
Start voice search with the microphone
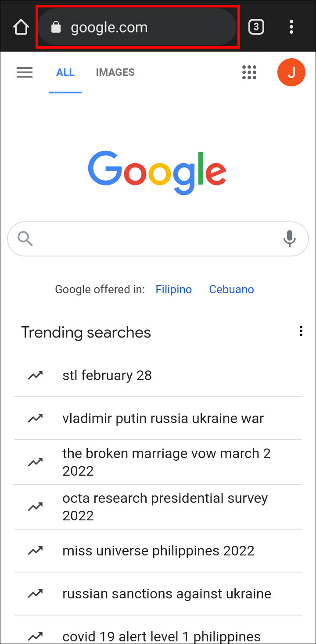pyautogui.click(x=289, y=239)
